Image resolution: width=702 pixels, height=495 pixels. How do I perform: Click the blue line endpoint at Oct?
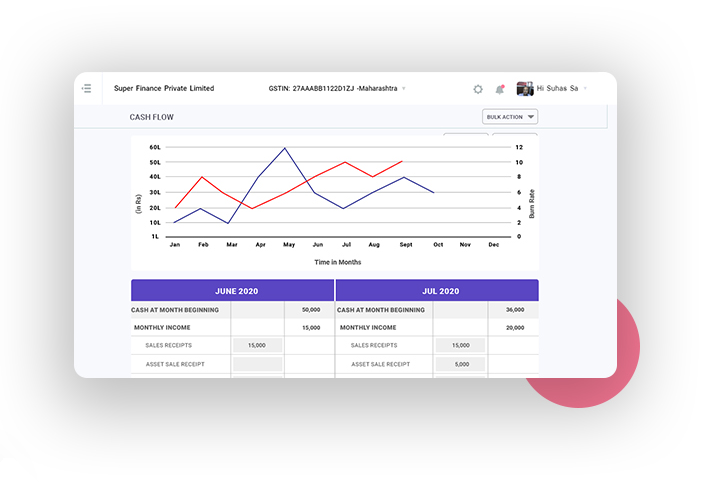[x=433, y=192]
